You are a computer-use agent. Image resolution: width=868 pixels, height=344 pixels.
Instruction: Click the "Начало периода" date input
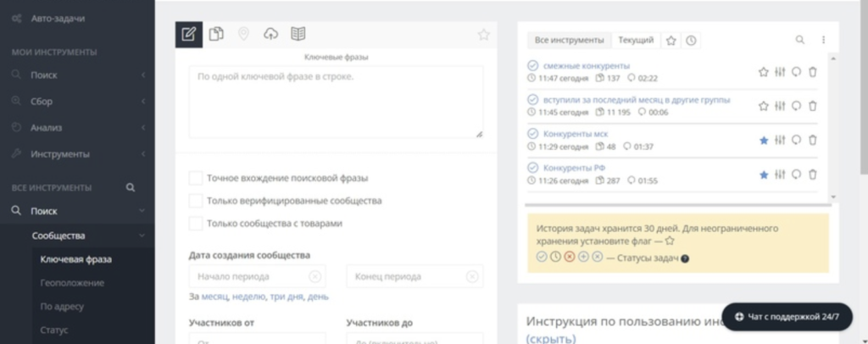(258, 276)
